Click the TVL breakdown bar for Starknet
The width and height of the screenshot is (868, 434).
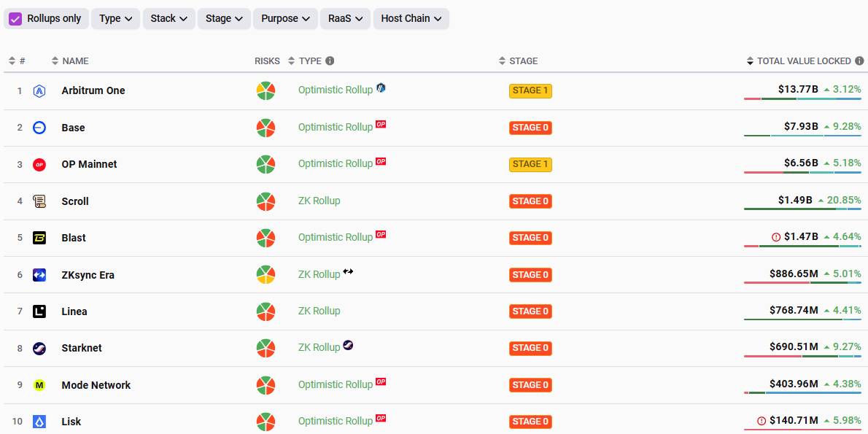coord(802,356)
